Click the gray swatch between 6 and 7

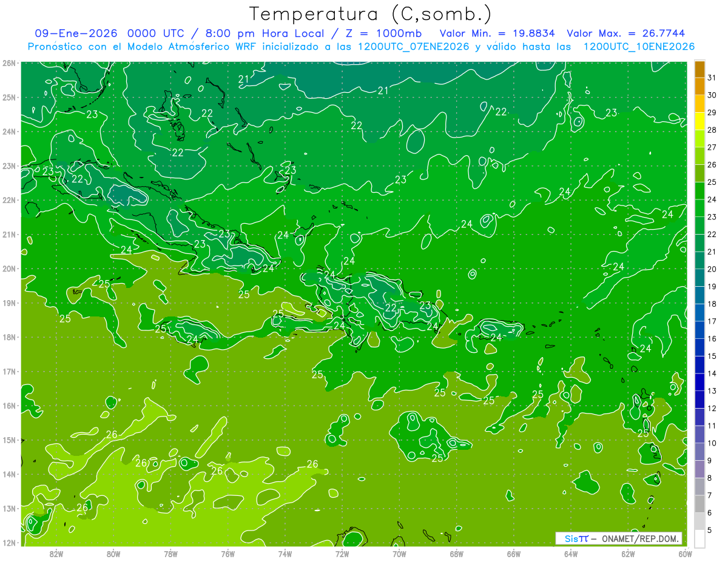[x=699, y=504]
